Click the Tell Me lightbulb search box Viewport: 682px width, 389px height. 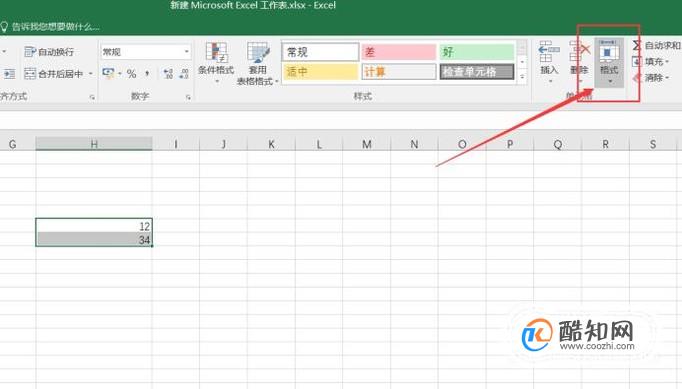tap(50, 27)
